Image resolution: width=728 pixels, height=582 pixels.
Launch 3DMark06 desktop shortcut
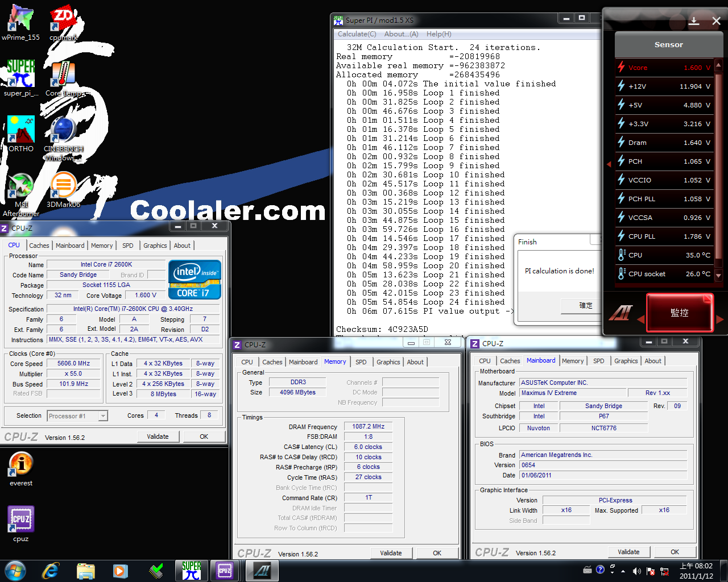[x=63, y=190]
